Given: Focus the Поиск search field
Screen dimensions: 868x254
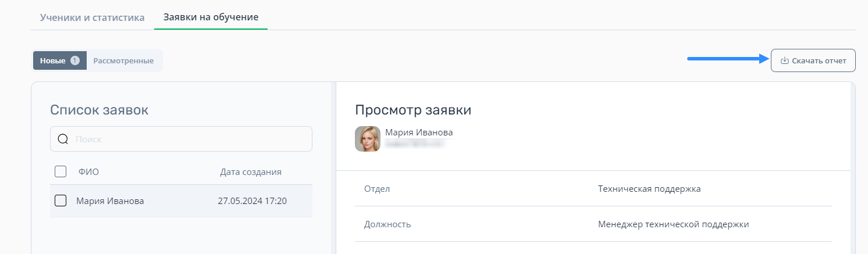Looking at the screenshot, I should [181, 139].
